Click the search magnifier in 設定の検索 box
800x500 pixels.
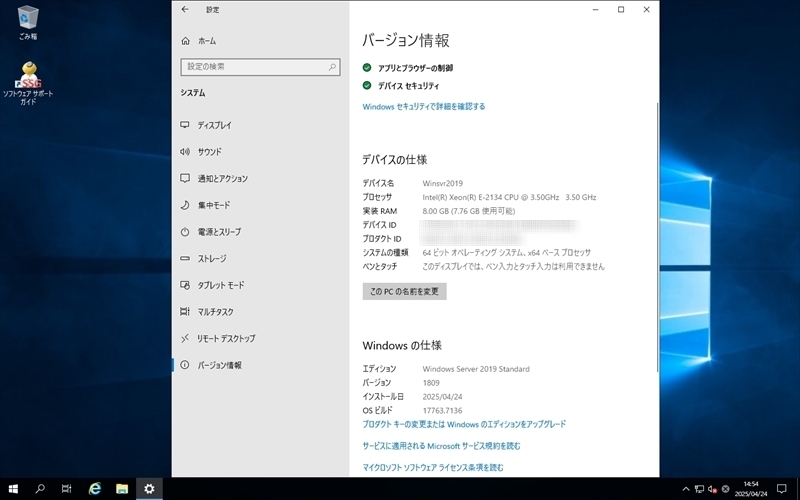pos(332,67)
